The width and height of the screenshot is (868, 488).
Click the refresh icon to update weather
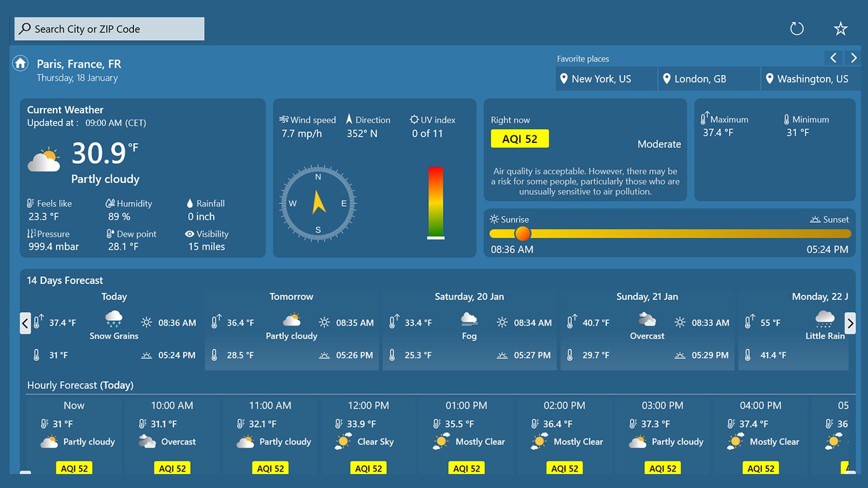(x=796, y=28)
